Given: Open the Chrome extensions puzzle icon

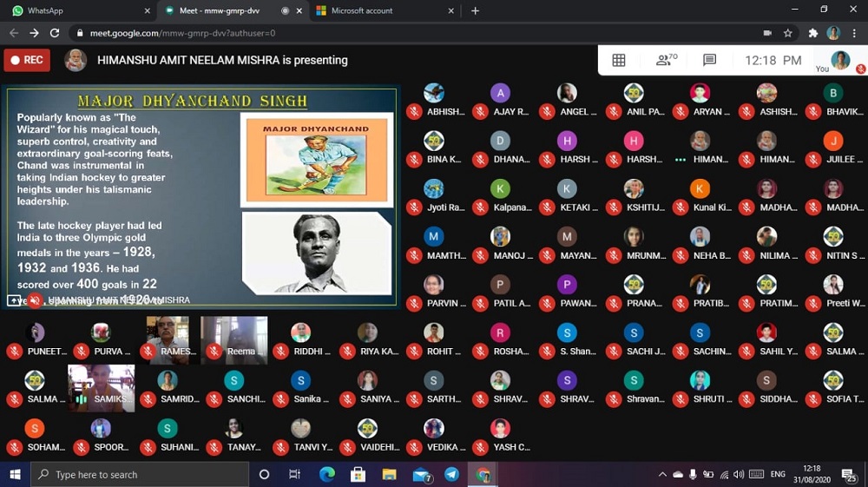Looking at the screenshot, I should click(x=812, y=33).
